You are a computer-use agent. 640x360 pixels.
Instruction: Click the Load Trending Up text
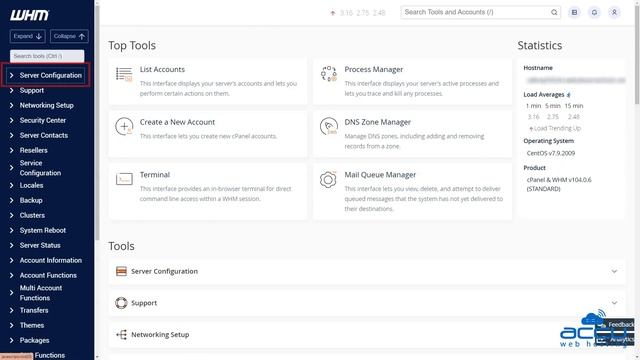pyautogui.click(x=557, y=128)
